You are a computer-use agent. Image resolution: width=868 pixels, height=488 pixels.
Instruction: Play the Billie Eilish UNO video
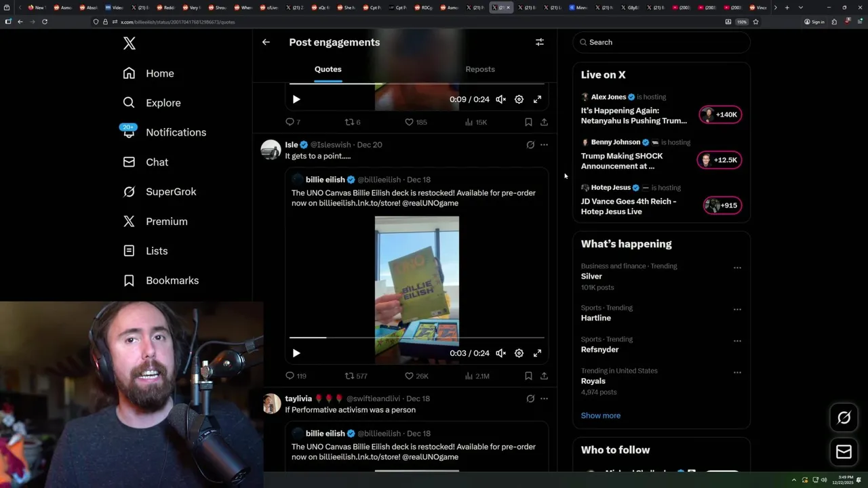296,353
